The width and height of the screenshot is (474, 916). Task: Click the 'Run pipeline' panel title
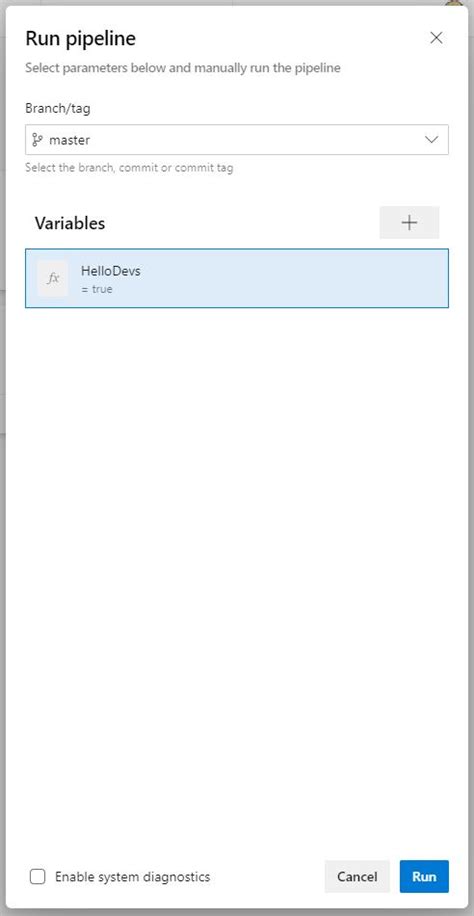pyautogui.click(x=81, y=39)
